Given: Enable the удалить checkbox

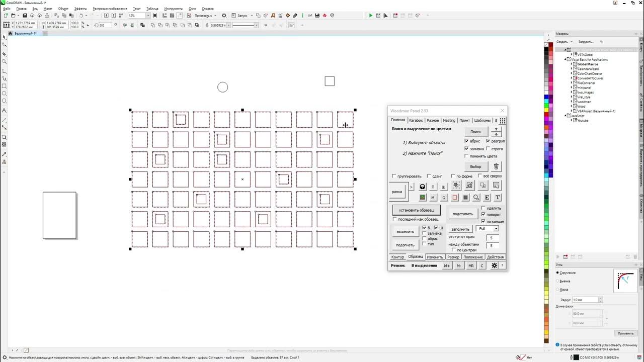Looking at the screenshot, I should point(484,208).
